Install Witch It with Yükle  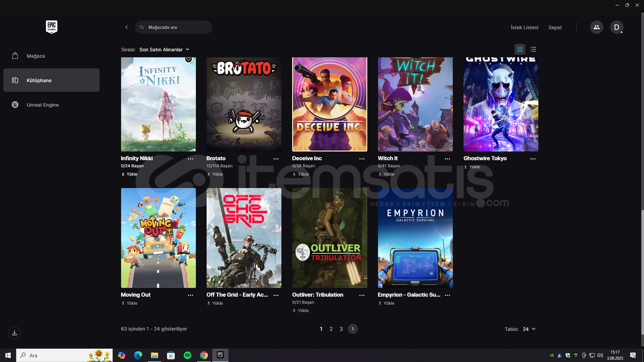coord(386,174)
